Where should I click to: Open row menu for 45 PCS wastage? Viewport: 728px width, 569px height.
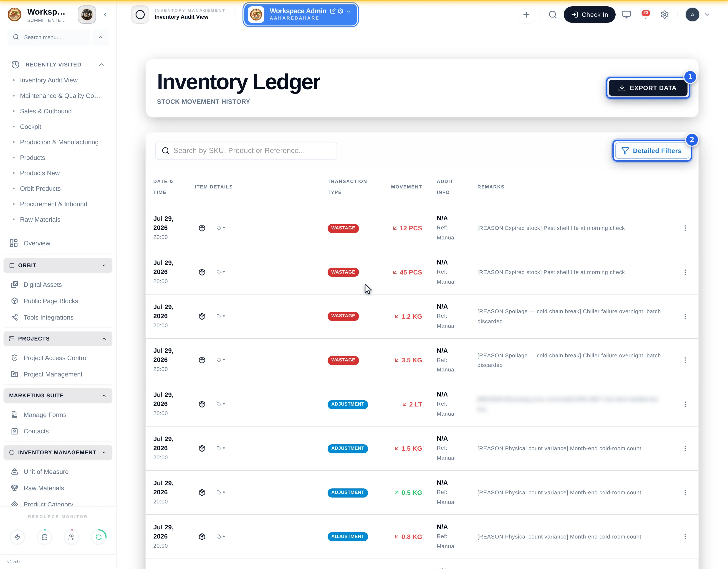[685, 272]
